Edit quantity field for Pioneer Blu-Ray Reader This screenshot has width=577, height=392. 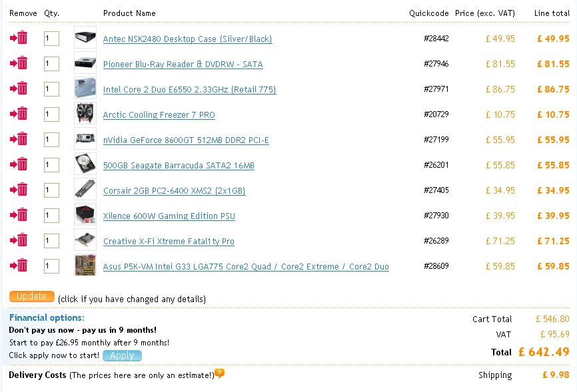pyautogui.click(x=51, y=64)
